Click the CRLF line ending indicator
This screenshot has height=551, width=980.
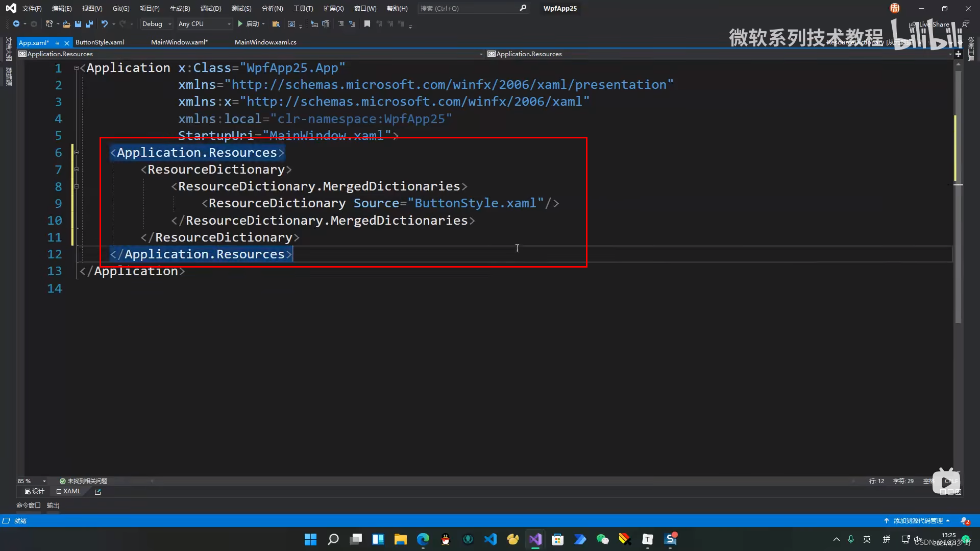(951, 481)
